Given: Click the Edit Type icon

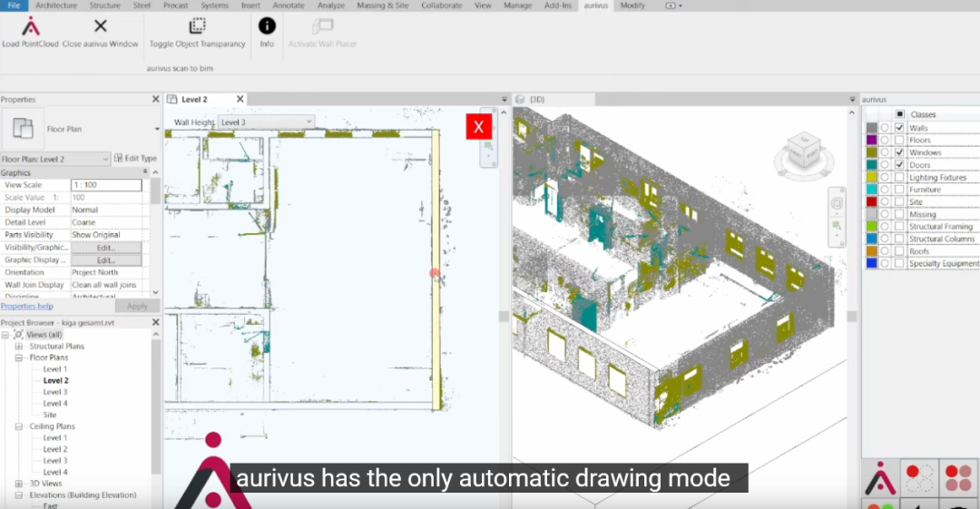Looking at the screenshot, I should point(118,158).
